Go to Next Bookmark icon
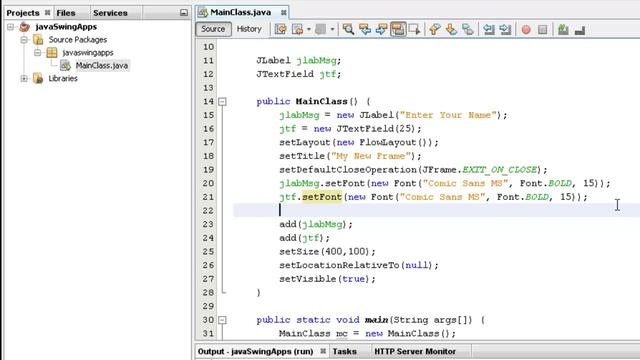Screen dimensions: 640x360 (x=451, y=29)
